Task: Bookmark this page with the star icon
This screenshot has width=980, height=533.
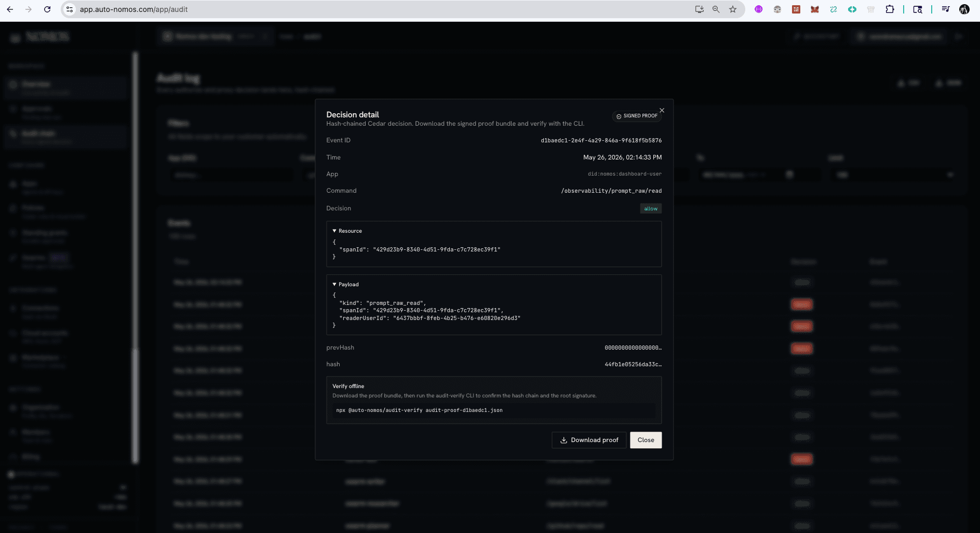Action: [x=733, y=9]
